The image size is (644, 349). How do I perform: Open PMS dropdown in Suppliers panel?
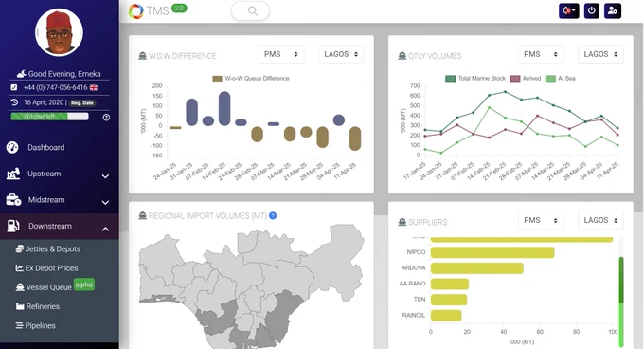(x=541, y=220)
